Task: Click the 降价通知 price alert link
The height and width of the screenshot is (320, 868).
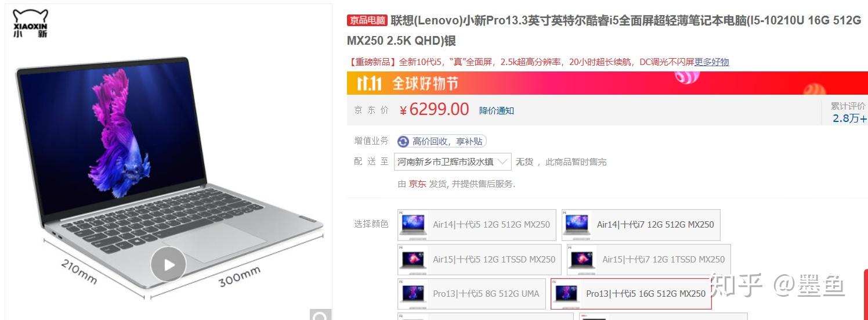Action: [x=496, y=110]
